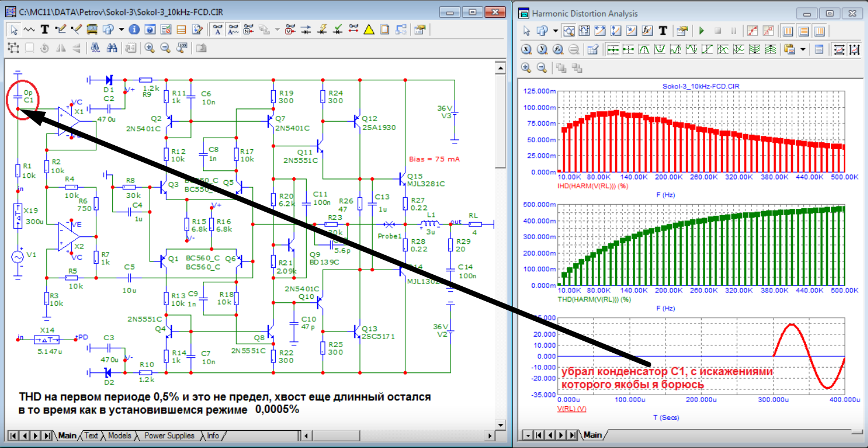Image resolution: width=868 pixels, height=448 pixels.
Task: Toggle the Power lightning display button
Action: [322, 29]
